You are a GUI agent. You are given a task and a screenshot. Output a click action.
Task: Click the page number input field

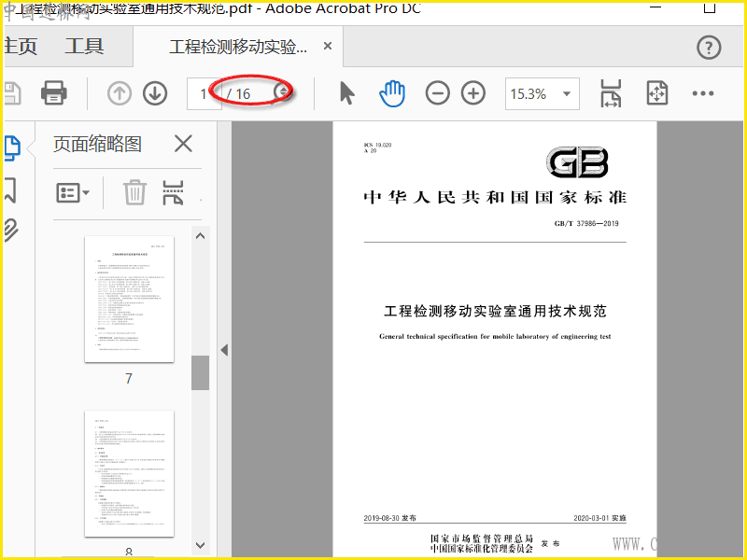[204, 94]
